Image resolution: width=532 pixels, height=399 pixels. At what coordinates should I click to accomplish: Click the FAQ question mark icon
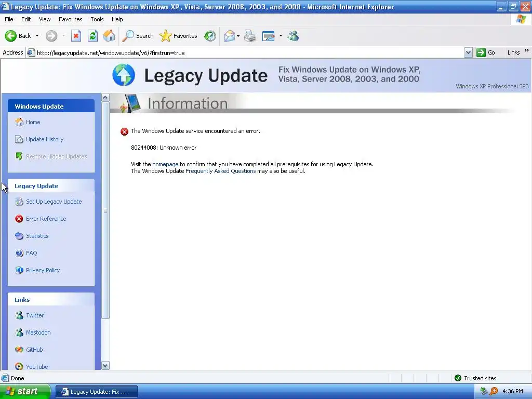pos(19,253)
